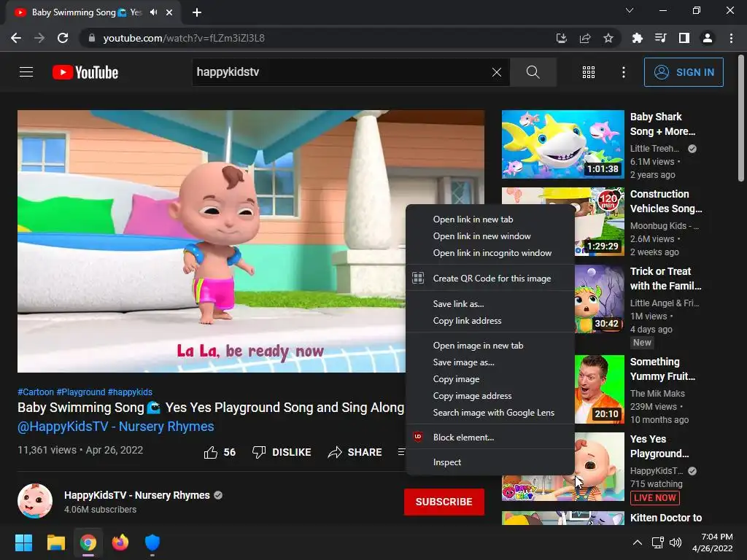Open the YouTube apps grid icon
This screenshot has height=560, width=747.
589,72
